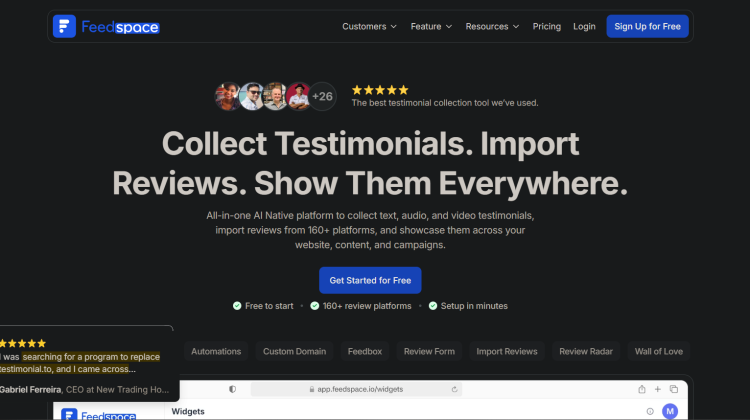Click the share icon in browser mockup

tap(642, 389)
